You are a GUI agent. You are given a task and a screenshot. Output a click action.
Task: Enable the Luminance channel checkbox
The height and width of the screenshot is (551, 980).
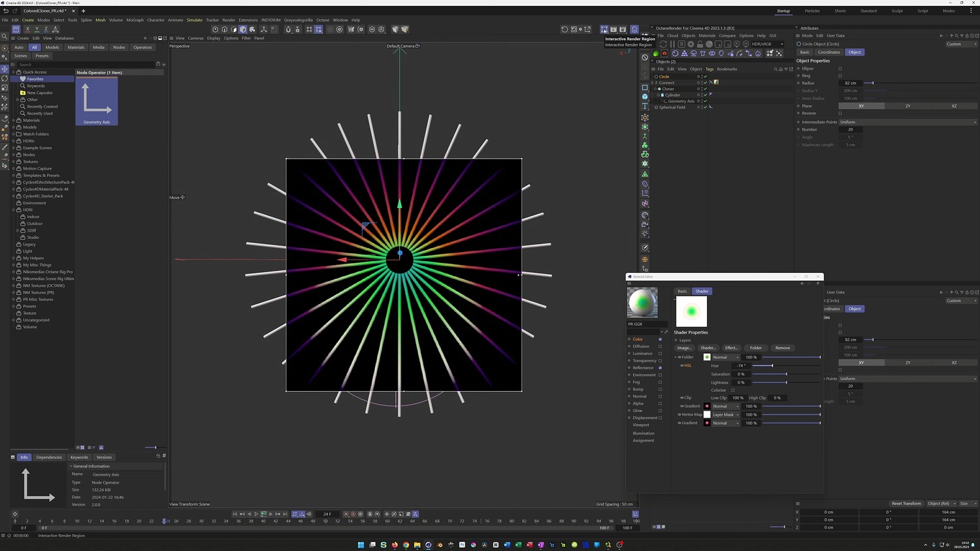(x=660, y=354)
